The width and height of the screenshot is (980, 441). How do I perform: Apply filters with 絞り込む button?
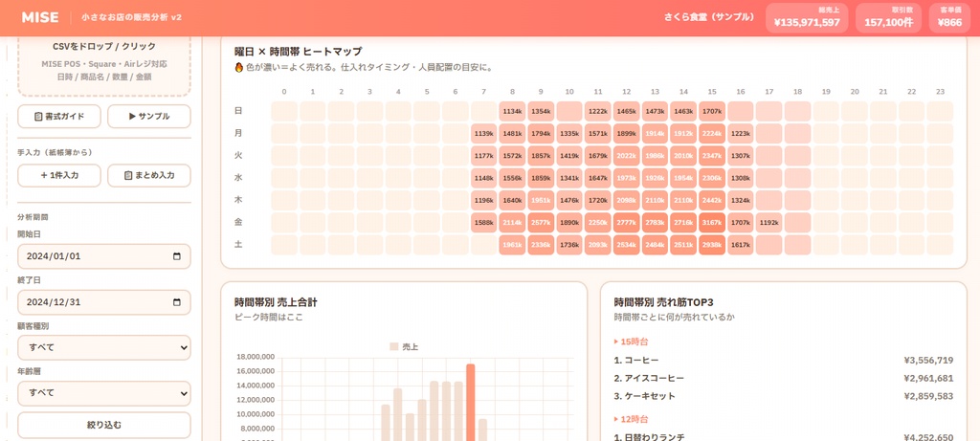tap(104, 426)
